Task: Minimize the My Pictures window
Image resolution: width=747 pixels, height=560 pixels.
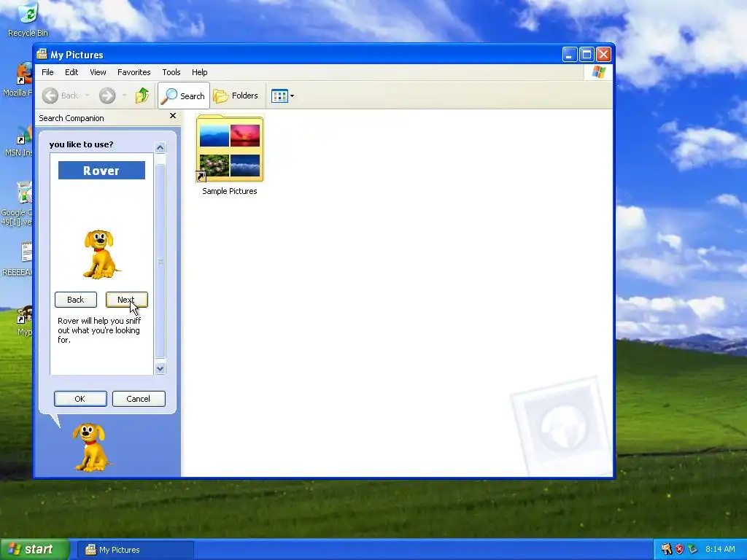Action: coord(570,54)
